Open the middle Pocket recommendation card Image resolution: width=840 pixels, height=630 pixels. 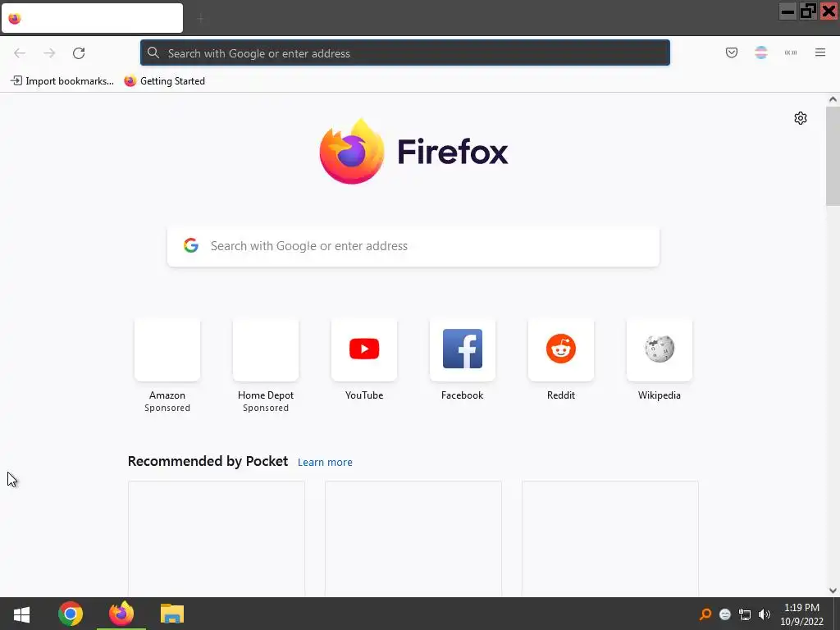[413, 538]
